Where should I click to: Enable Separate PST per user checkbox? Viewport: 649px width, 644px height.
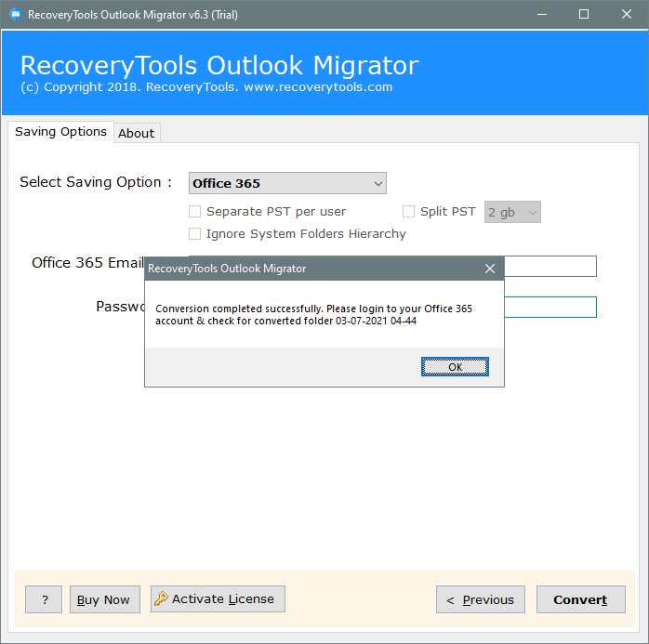194,211
